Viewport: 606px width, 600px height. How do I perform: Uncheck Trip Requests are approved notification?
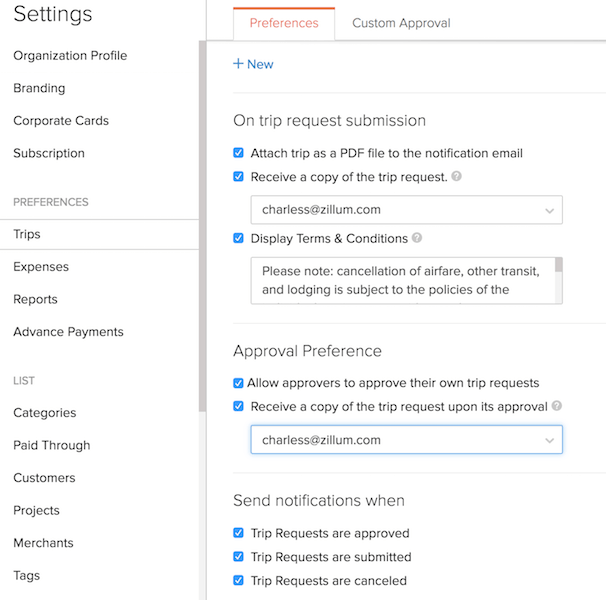pos(238,533)
